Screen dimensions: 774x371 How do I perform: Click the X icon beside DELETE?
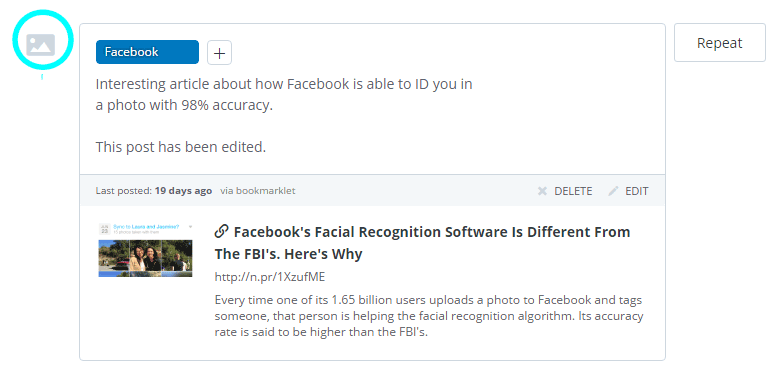[542, 191]
